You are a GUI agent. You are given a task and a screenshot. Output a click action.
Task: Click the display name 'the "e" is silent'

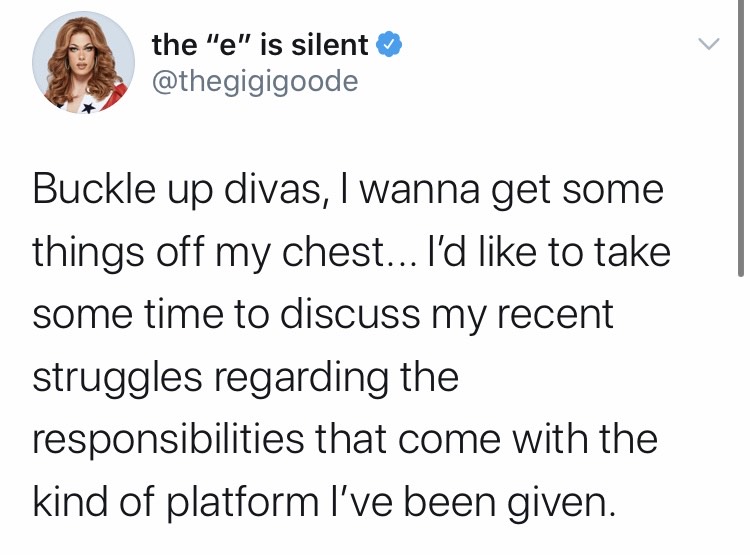click(260, 45)
